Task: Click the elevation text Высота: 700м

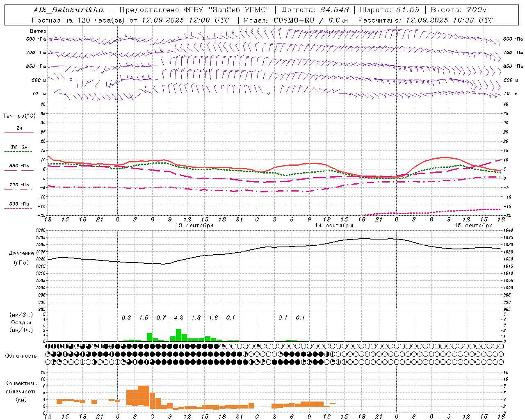Action: click(459, 10)
